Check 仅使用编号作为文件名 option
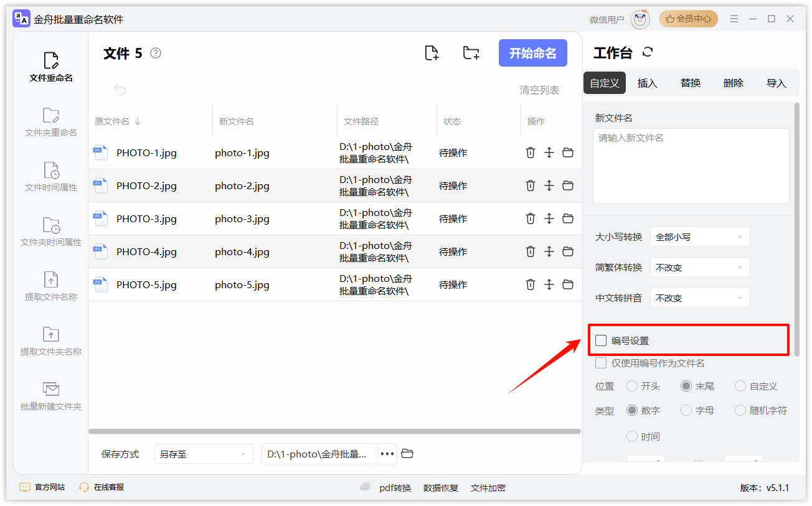 [601, 363]
